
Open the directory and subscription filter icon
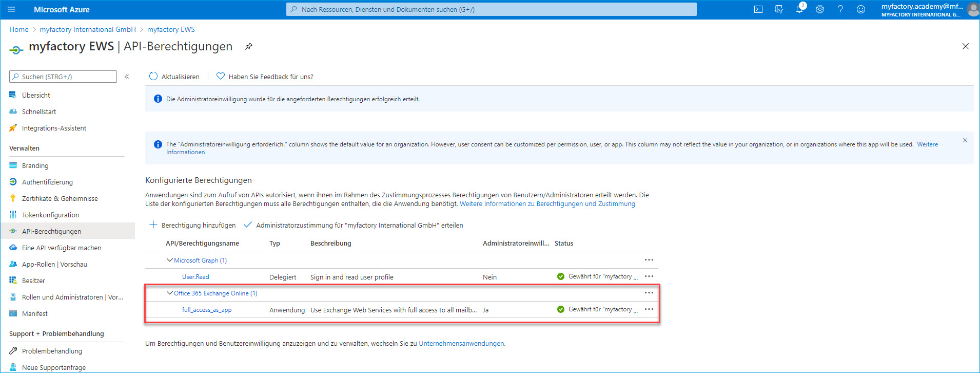pyautogui.click(x=779, y=9)
